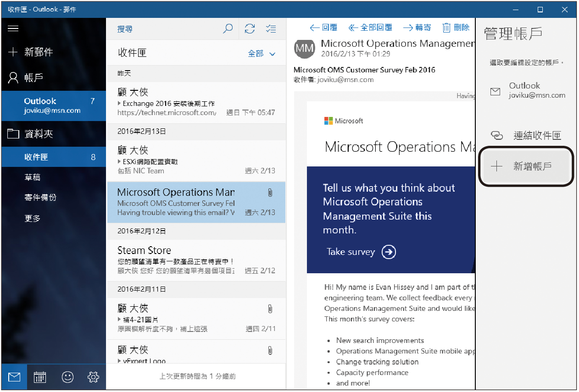The width and height of the screenshot is (579, 392).
Task: Click 連結收件匣 link inboxes option
Action: [527, 135]
